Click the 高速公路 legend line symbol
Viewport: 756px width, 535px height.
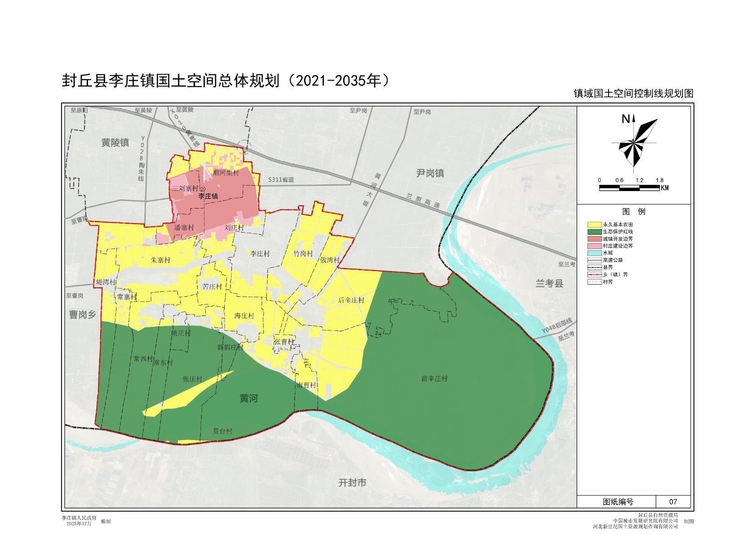tap(594, 260)
